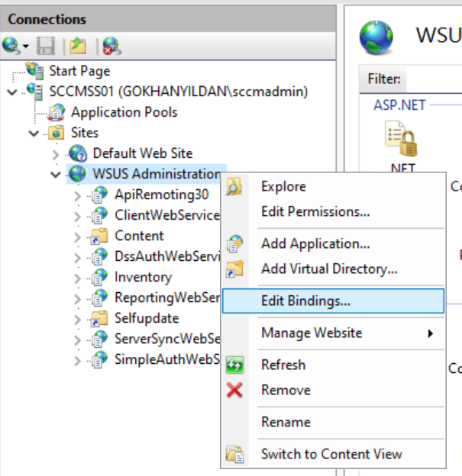
Task: Open the Create New Connection dropdown arrow
Action: 26,47
